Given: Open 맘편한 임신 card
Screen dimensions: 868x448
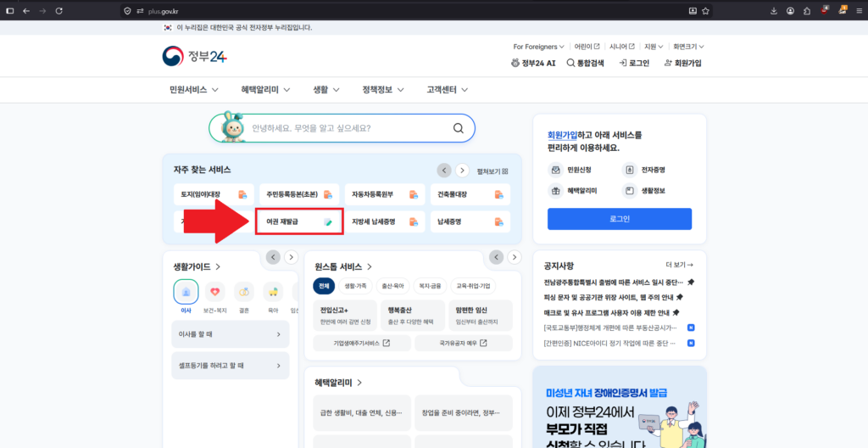Looking at the screenshot, I should tap(481, 316).
